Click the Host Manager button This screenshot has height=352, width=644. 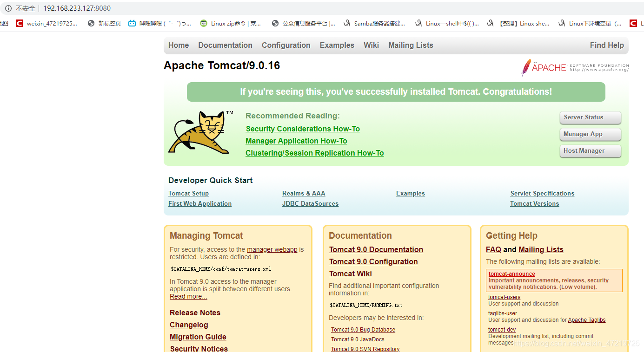click(x=591, y=151)
